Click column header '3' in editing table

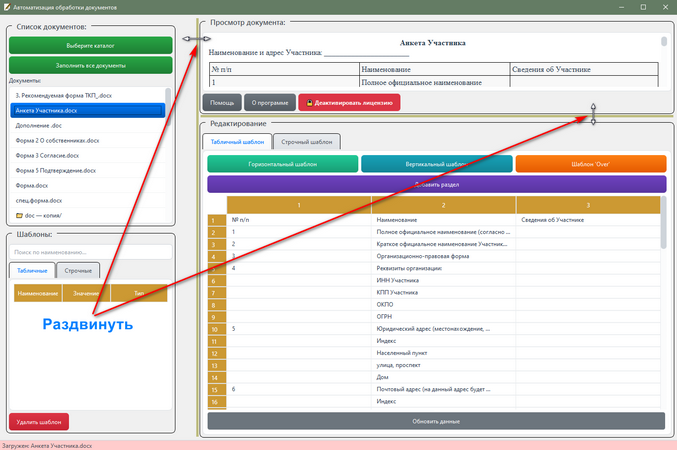point(588,205)
